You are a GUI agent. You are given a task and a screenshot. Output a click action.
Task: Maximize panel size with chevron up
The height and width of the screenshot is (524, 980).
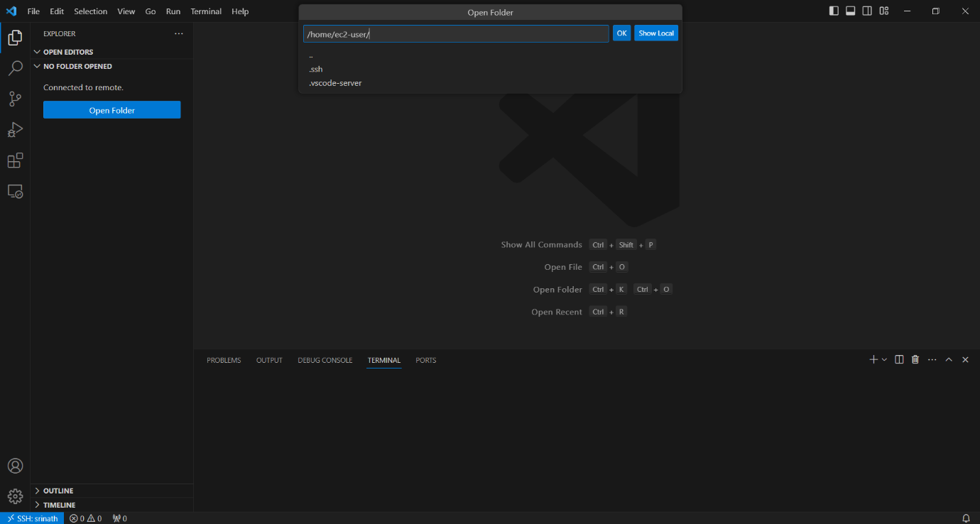949,360
